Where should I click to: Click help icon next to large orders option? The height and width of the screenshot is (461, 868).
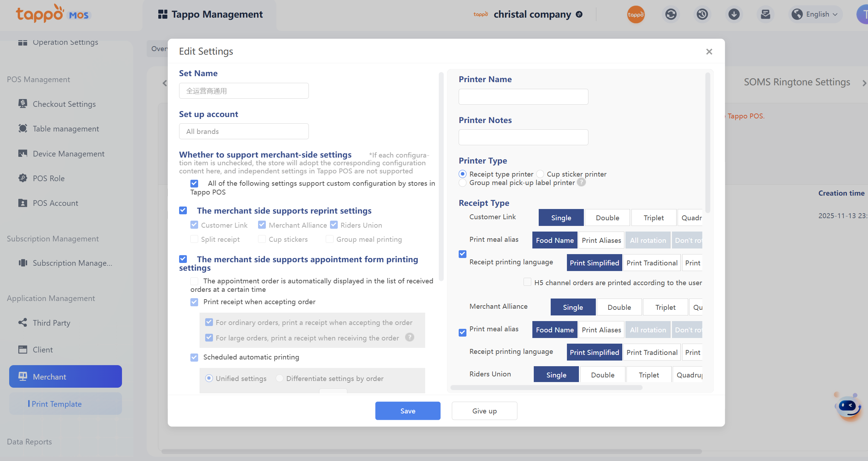[x=409, y=338]
